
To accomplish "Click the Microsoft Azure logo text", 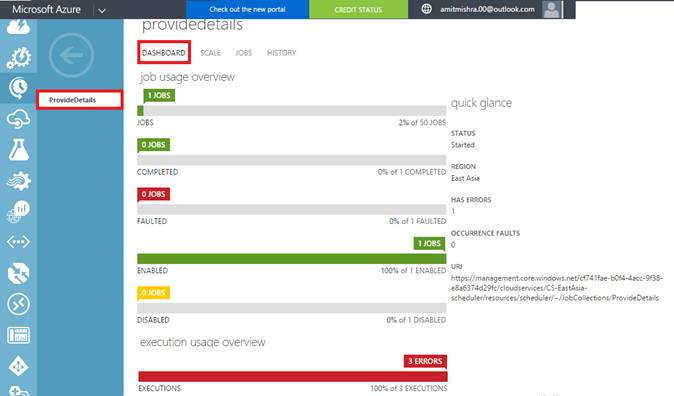I will tap(46, 9).
